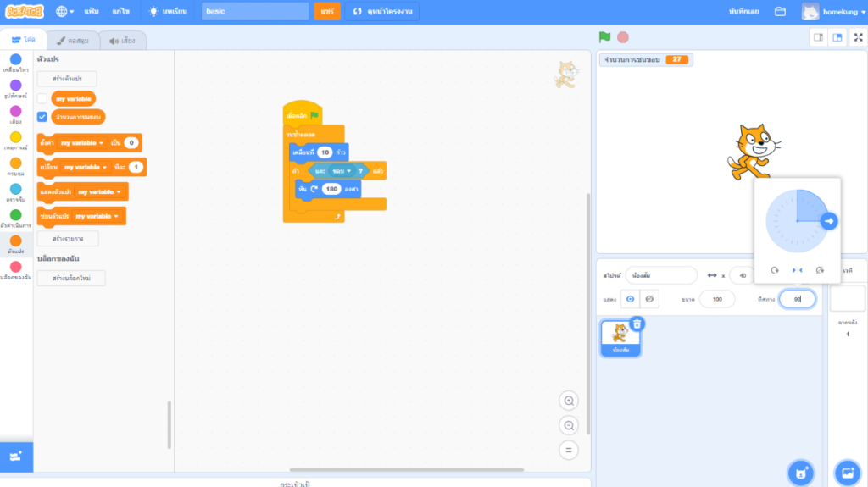Open the globe language dropdown
This screenshot has width=868, height=487.
coord(65,12)
